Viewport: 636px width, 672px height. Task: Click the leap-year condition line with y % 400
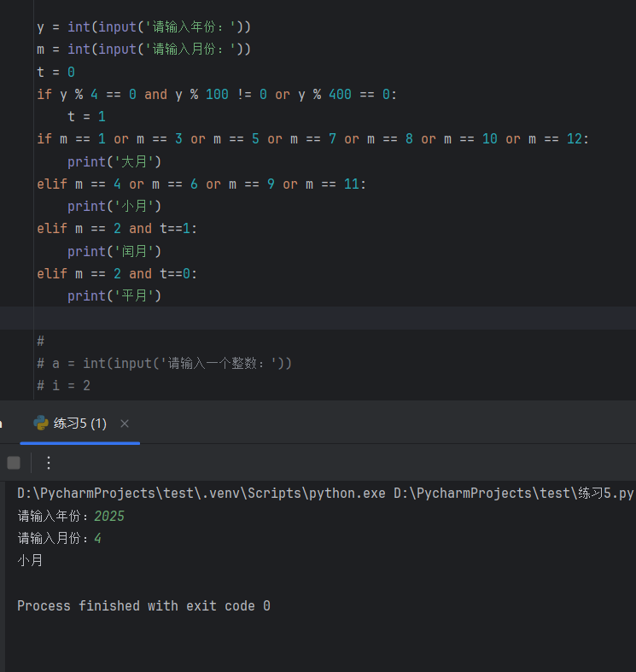coord(217,94)
